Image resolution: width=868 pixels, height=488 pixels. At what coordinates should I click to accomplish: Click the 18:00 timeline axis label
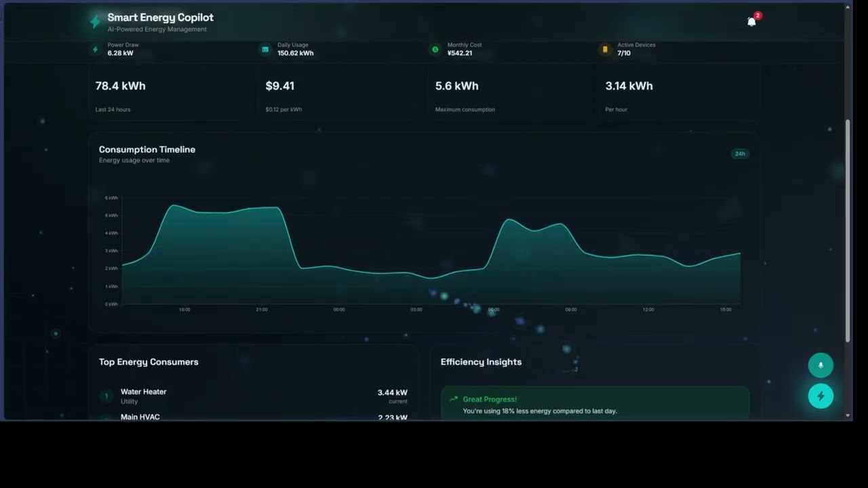[184, 310]
